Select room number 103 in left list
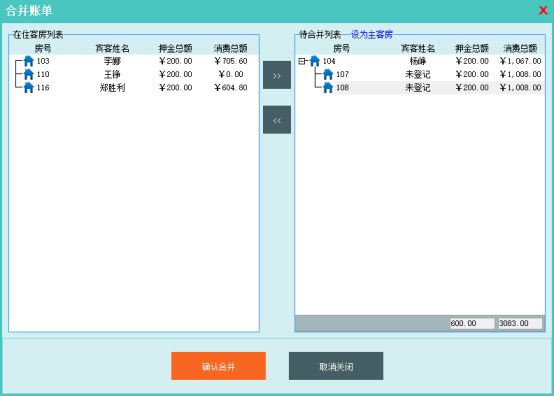Screen dimensions: 554x396 click(x=43, y=61)
